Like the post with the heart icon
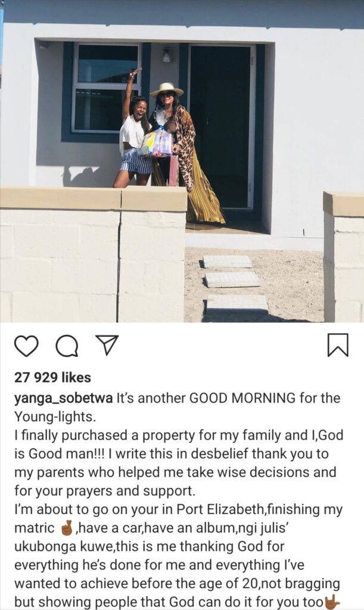 point(26,346)
